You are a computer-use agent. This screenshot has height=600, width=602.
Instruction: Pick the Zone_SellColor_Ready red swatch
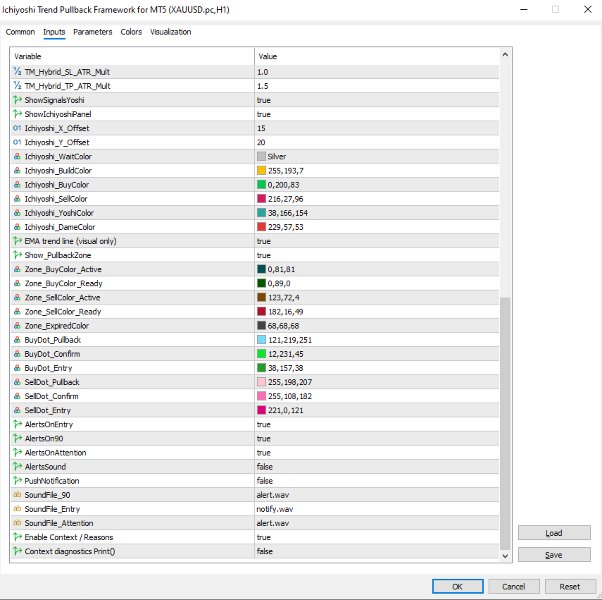pos(261,311)
